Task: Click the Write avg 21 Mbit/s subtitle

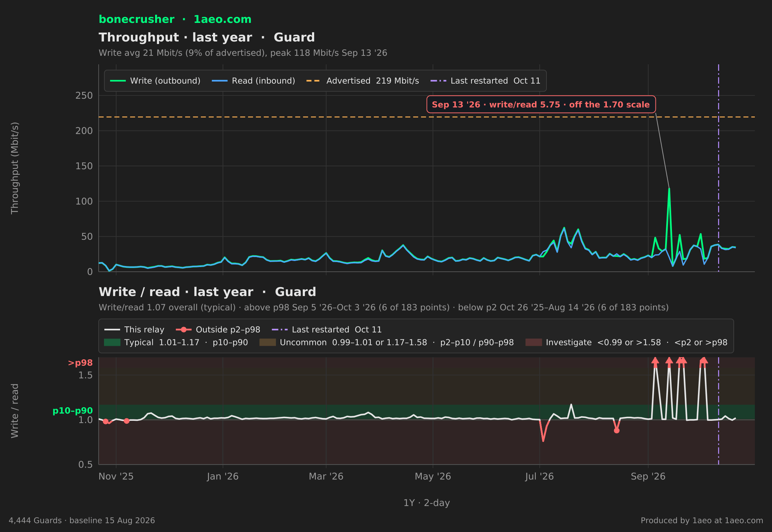Action: pyautogui.click(x=243, y=53)
